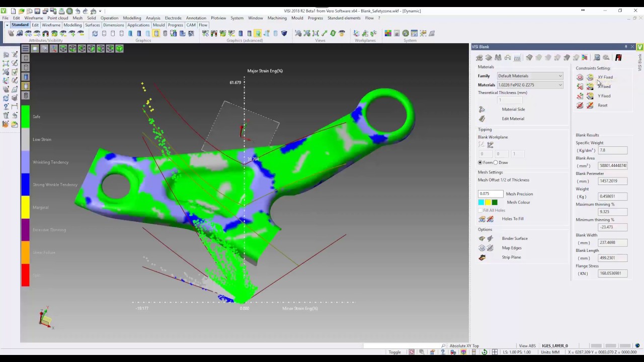
Task: Click the solid green cube view icon
Action: [x=119, y=48]
